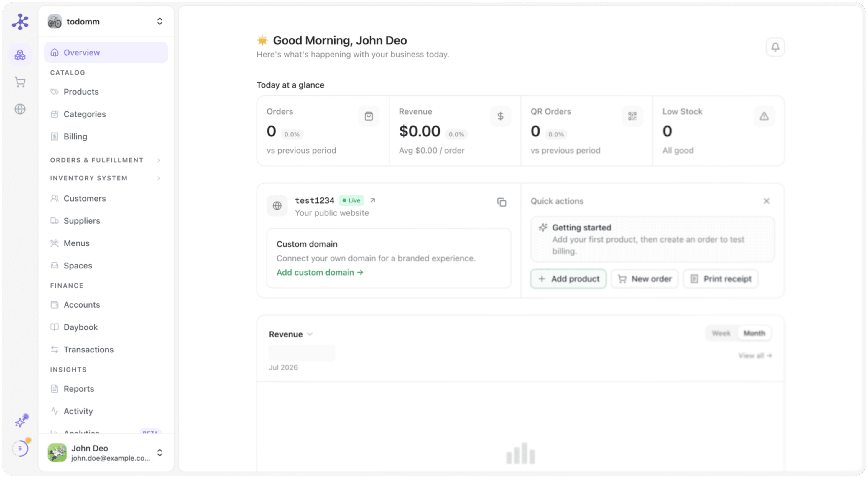
Task: Open the store modules cube icon
Action: [20, 55]
